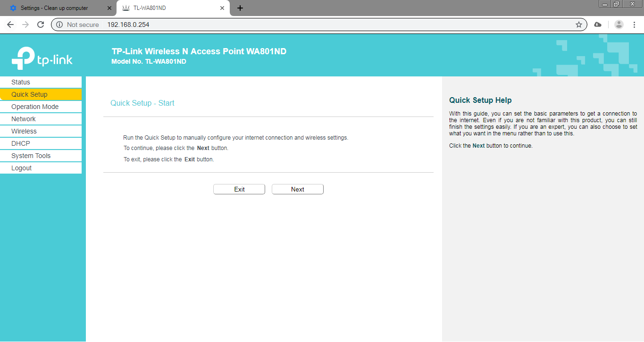
Task: Click the browser forward arrow
Action: pyautogui.click(x=25, y=25)
